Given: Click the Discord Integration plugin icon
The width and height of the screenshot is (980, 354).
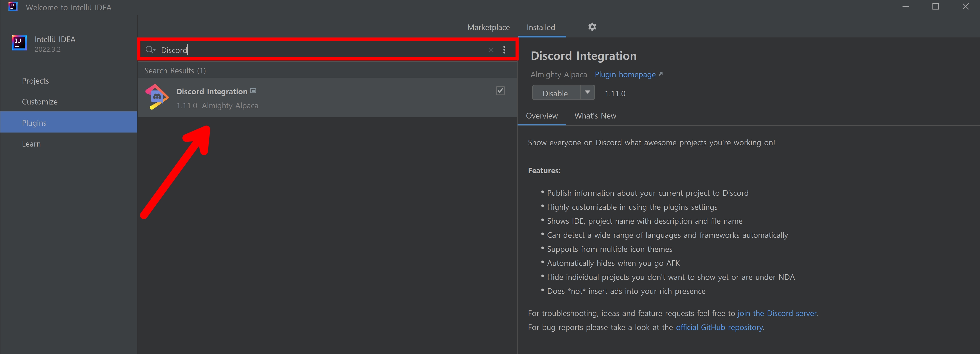Looking at the screenshot, I should [x=157, y=97].
